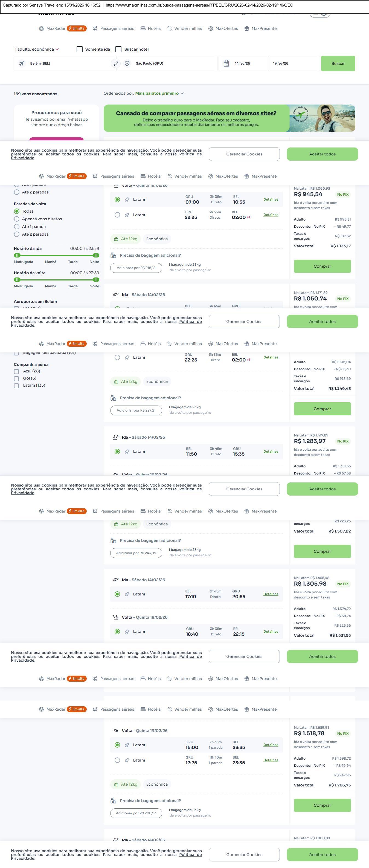Click the calendar icon beside 14 fev/26
Image resolution: width=369 pixels, height=868 pixels.
[226, 63]
